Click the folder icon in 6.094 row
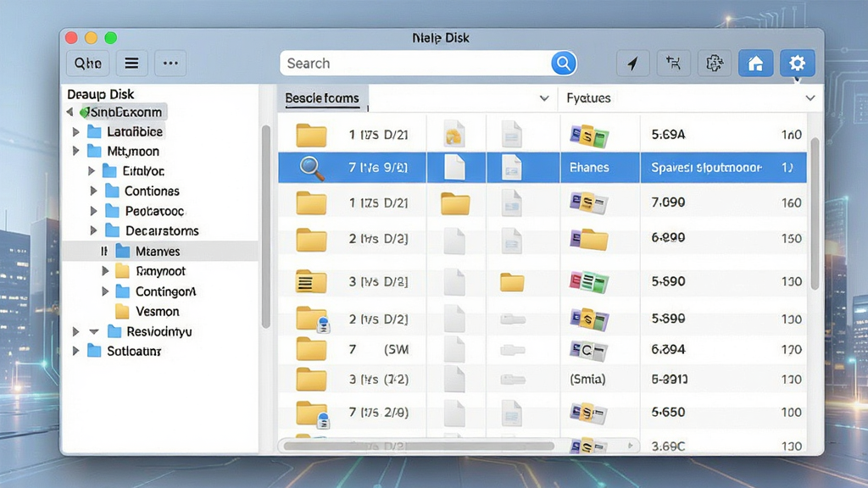Screen dimensions: 868x488 (310, 350)
